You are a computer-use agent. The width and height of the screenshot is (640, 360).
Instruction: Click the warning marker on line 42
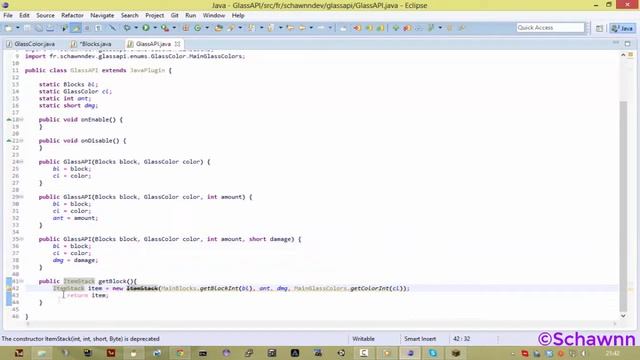[x=9, y=288]
